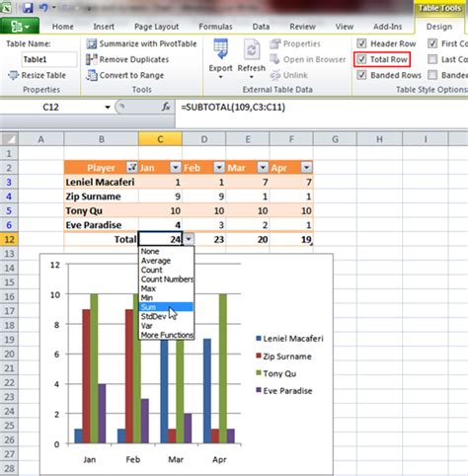This screenshot has height=476, width=468.
Task: Uncheck the Total Row checkbox
Action: pyautogui.click(x=361, y=59)
